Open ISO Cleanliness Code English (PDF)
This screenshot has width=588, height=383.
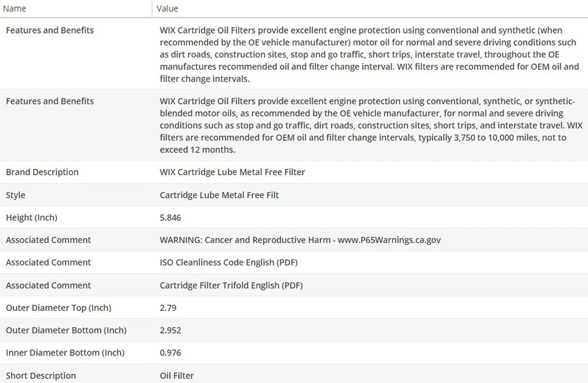click(228, 262)
